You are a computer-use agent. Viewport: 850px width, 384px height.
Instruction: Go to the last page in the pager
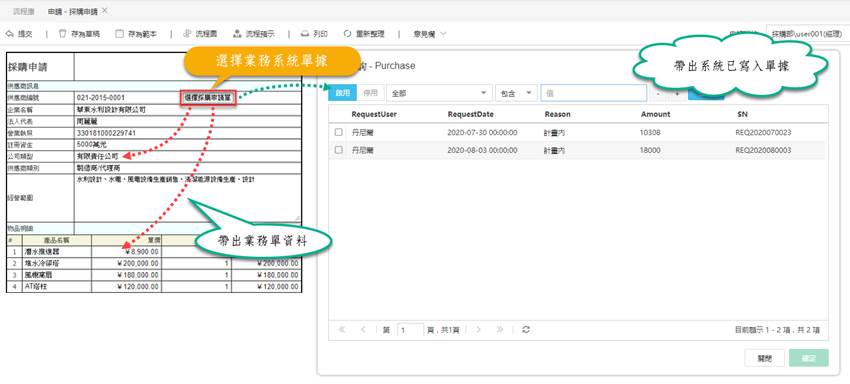point(500,329)
